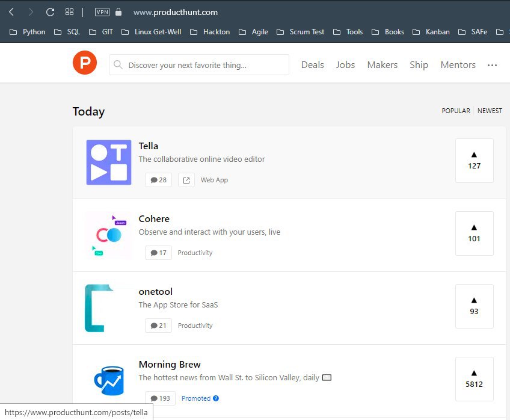Click the Product Hunt logo
Image resolution: width=510 pixels, height=420 pixels.
click(x=85, y=63)
